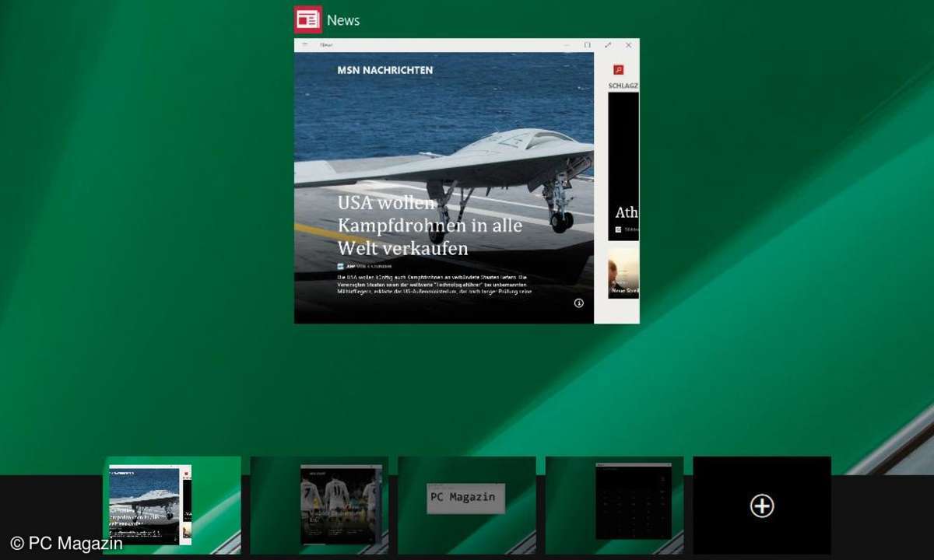The image size is (934, 560).
Task: Minimize the News window preview
Action: [x=567, y=45]
